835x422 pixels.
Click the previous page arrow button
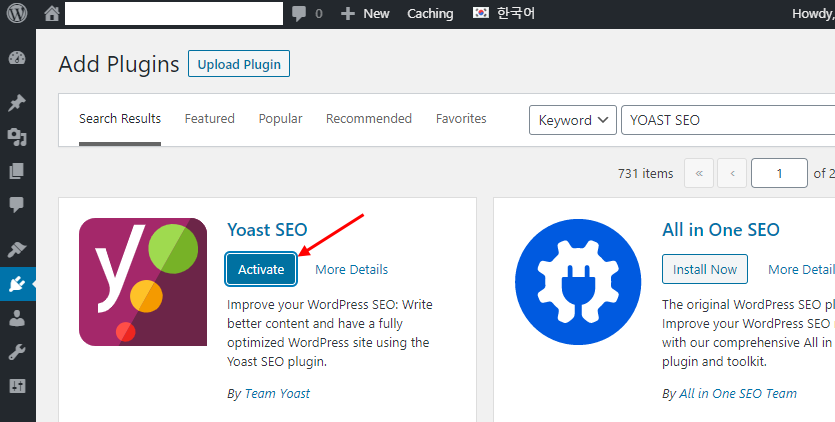(x=732, y=173)
